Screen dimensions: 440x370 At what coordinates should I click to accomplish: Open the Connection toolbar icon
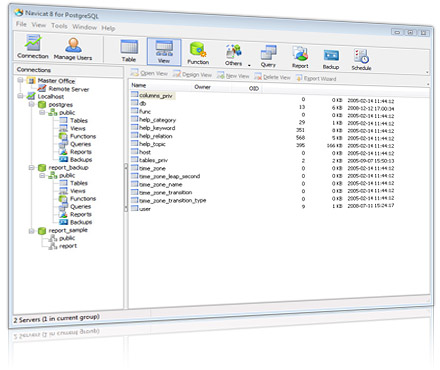(33, 47)
